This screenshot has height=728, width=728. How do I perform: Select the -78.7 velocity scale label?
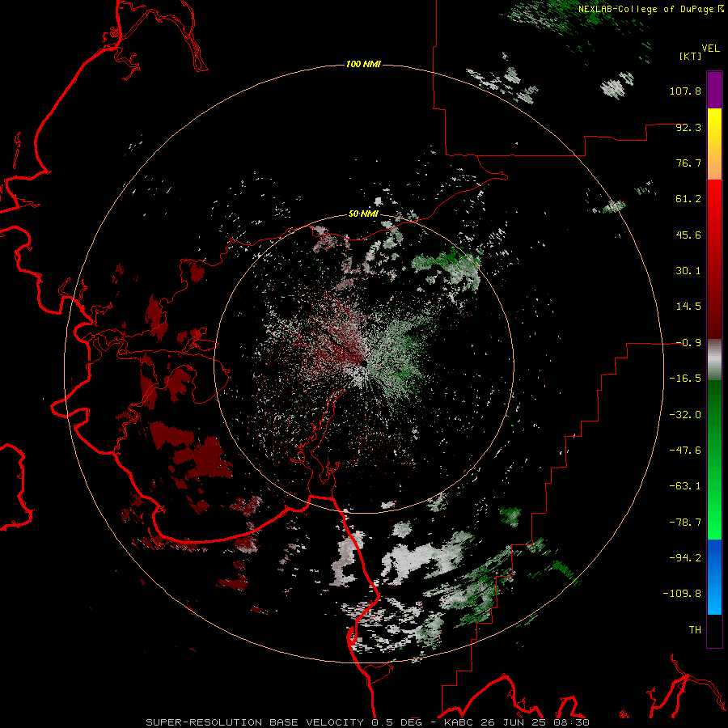point(685,523)
